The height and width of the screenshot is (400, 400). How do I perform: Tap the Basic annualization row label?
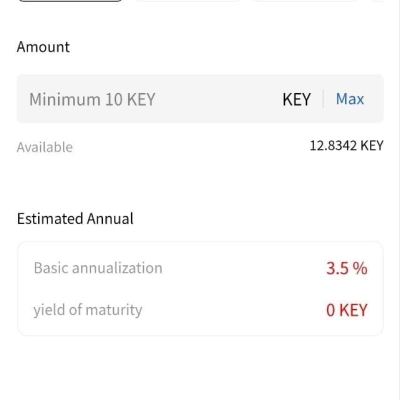click(x=98, y=268)
